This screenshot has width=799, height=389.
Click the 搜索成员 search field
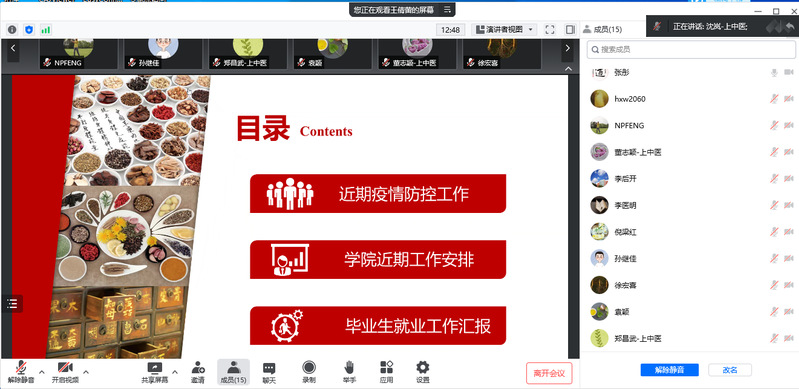691,49
